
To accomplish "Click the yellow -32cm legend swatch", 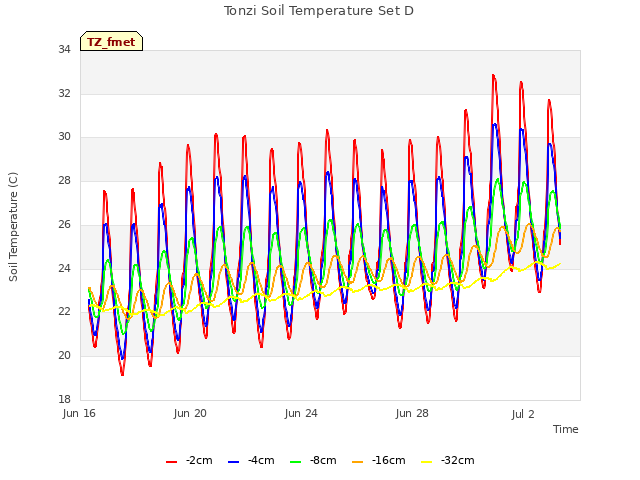I will pos(427,462).
